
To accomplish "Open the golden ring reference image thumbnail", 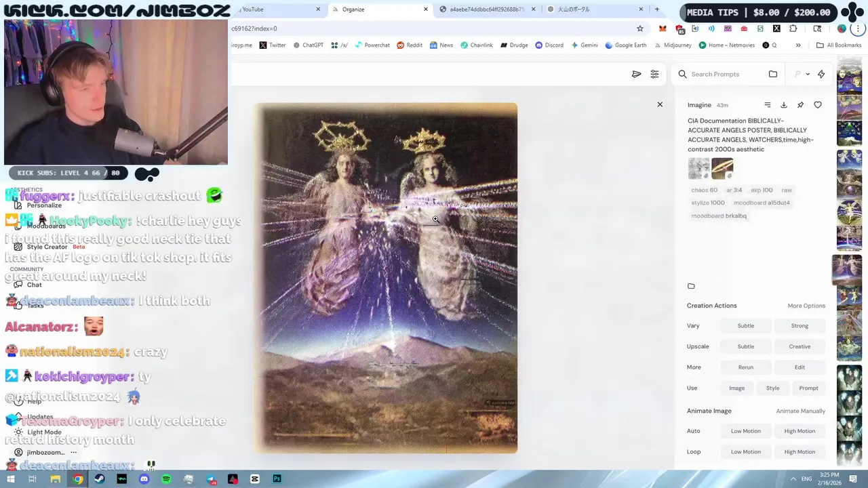I will (722, 169).
